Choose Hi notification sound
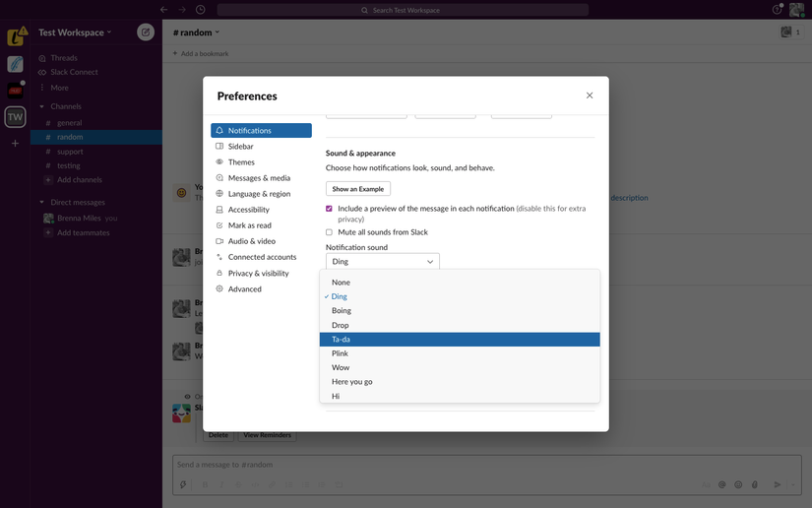Screen dimensions: 812x508 (460, 396)
